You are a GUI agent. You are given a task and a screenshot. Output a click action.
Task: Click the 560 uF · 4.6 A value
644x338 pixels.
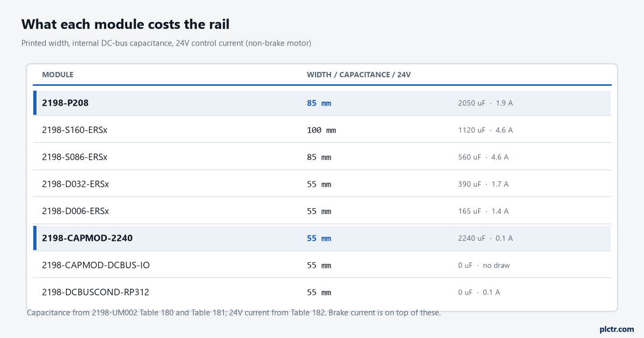(484, 157)
